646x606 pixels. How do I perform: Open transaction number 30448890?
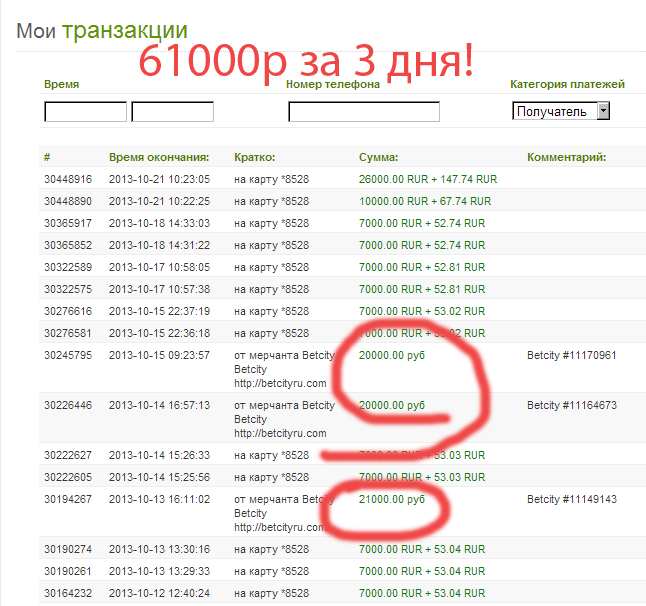coord(68,201)
